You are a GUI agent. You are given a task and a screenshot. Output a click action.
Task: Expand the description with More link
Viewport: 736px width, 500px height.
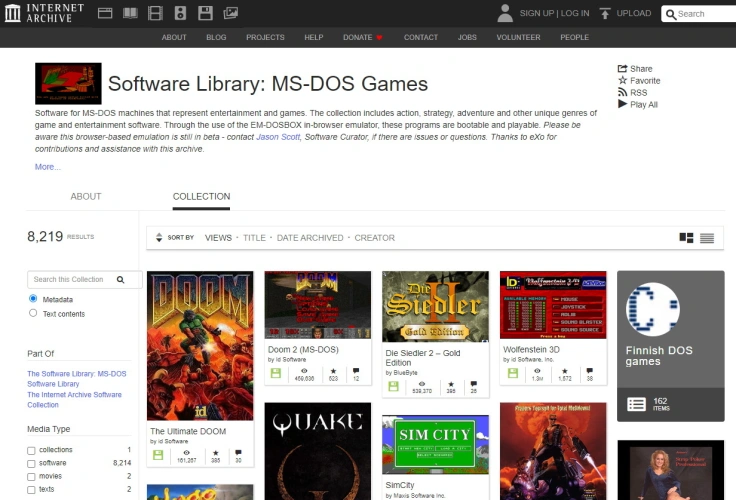tap(48, 167)
